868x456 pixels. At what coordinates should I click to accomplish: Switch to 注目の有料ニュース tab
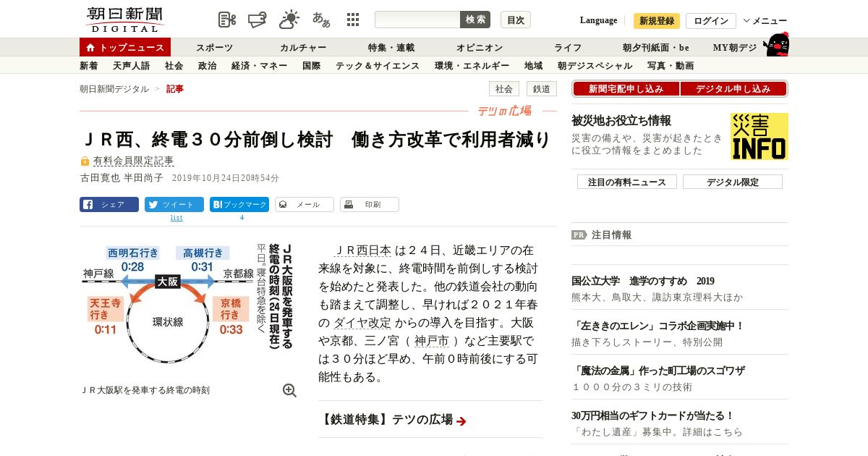pyautogui.click(x=627, y=182)
